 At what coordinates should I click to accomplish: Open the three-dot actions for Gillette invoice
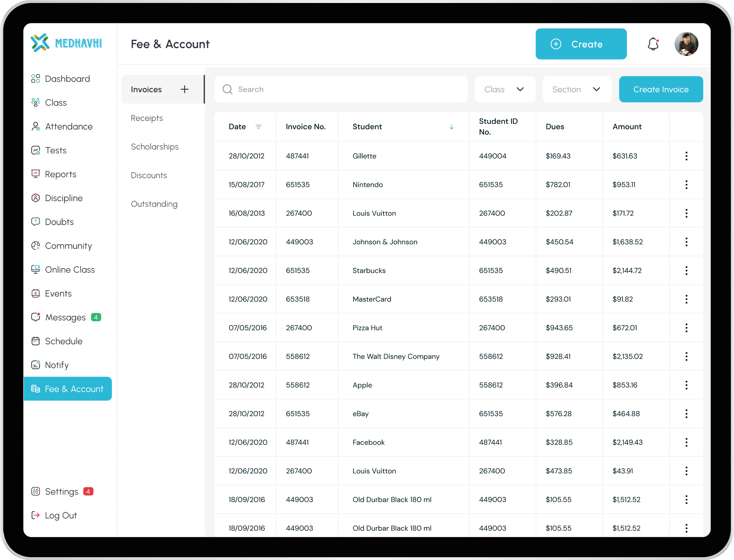coord(686,156)
